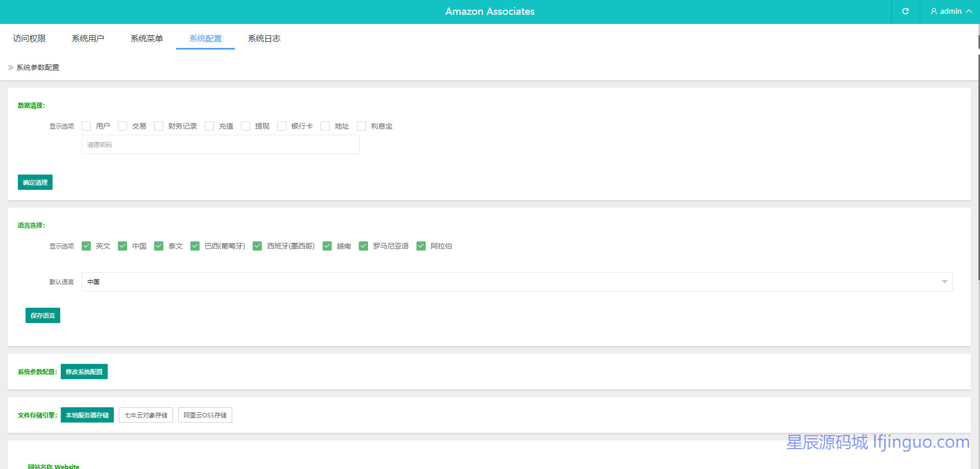Image resolution: width=980 pixels, height=469 pixels.
Task: Click the 保存语言 button
Action: tap(43, 315)
